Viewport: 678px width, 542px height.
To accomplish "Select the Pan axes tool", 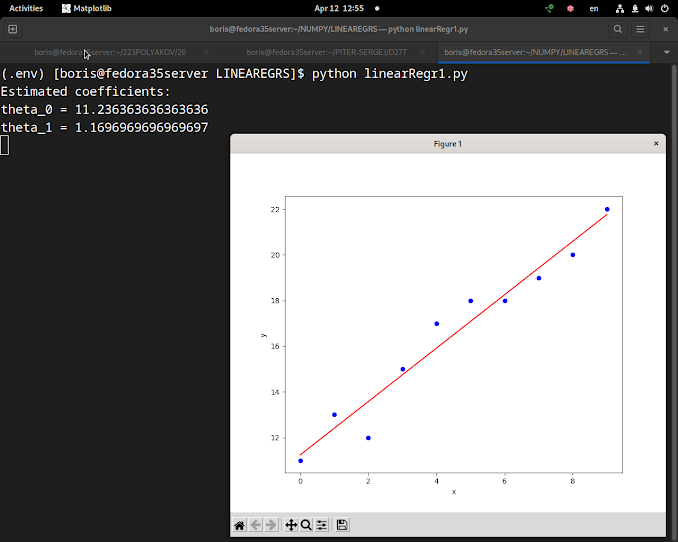I will (291, 525).
